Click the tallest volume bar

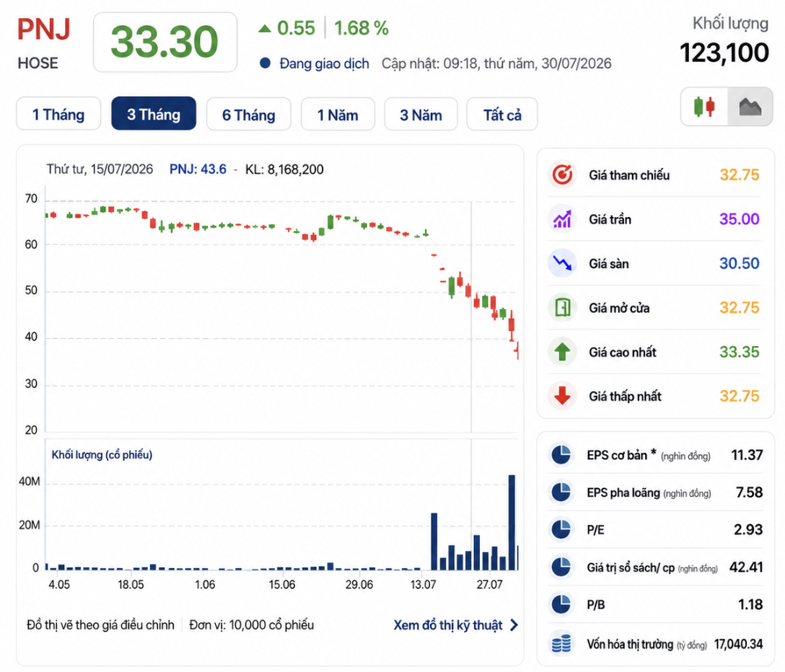[511, 523]
